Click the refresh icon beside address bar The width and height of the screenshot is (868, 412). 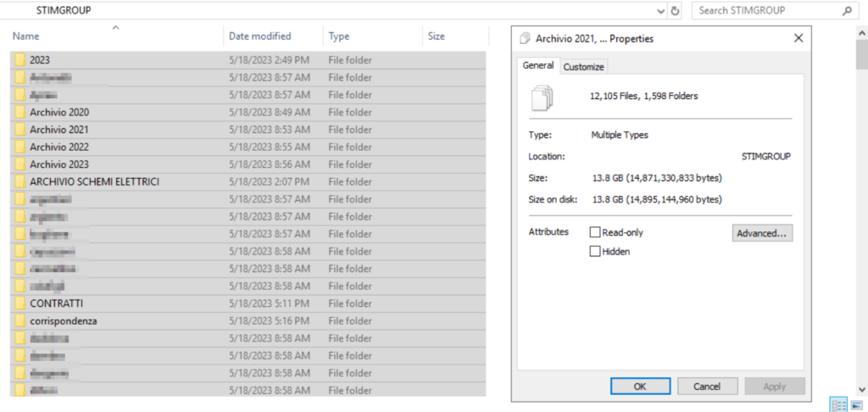coord(675,11)
